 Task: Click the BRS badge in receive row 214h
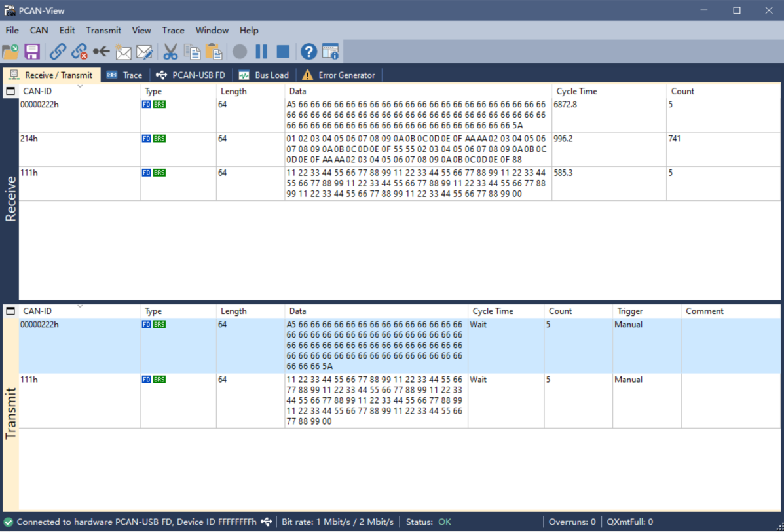[x=160, y=138]
